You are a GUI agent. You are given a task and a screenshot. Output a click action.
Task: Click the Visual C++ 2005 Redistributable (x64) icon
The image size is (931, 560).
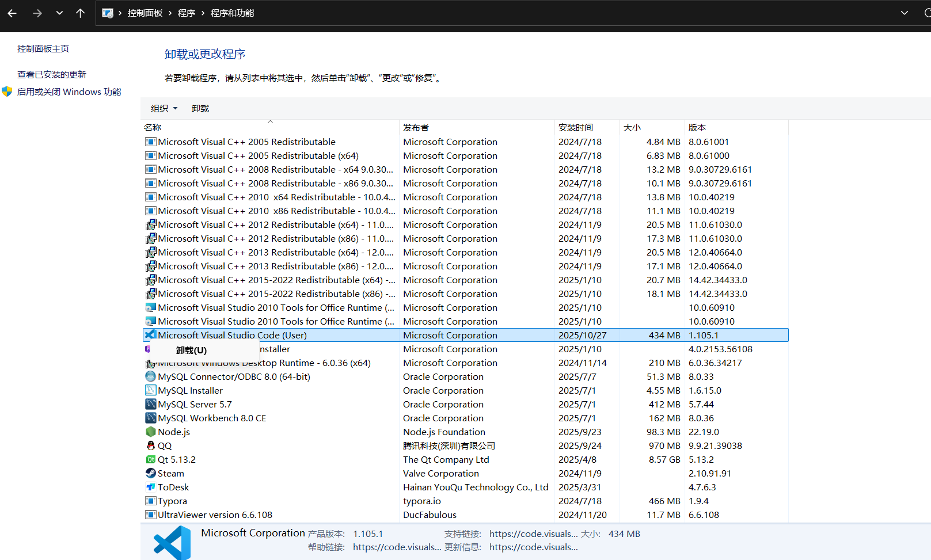click(150, 155)
